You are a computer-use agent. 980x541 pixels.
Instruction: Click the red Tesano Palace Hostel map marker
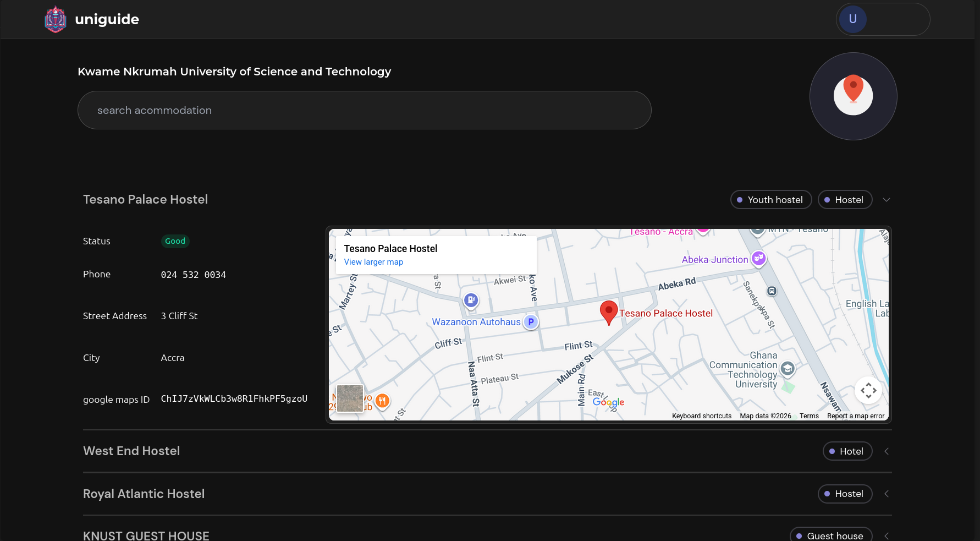[608, 312]
